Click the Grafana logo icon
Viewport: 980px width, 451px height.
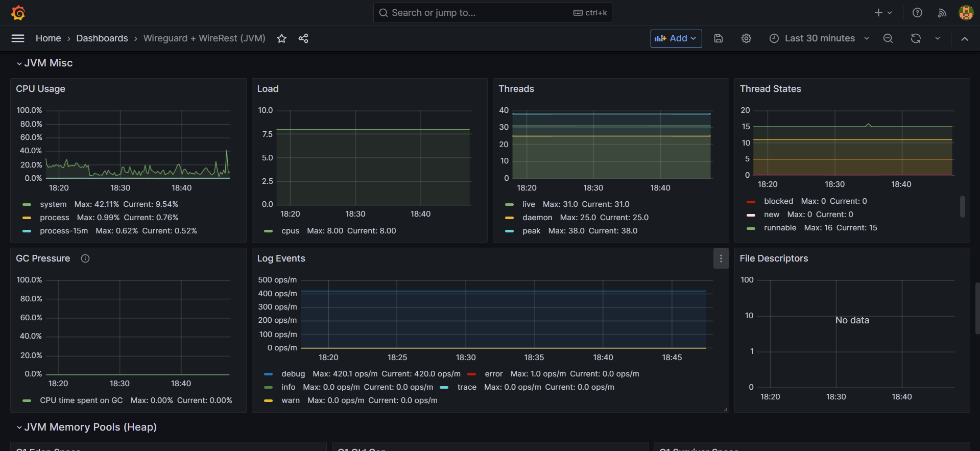point(18,13)
